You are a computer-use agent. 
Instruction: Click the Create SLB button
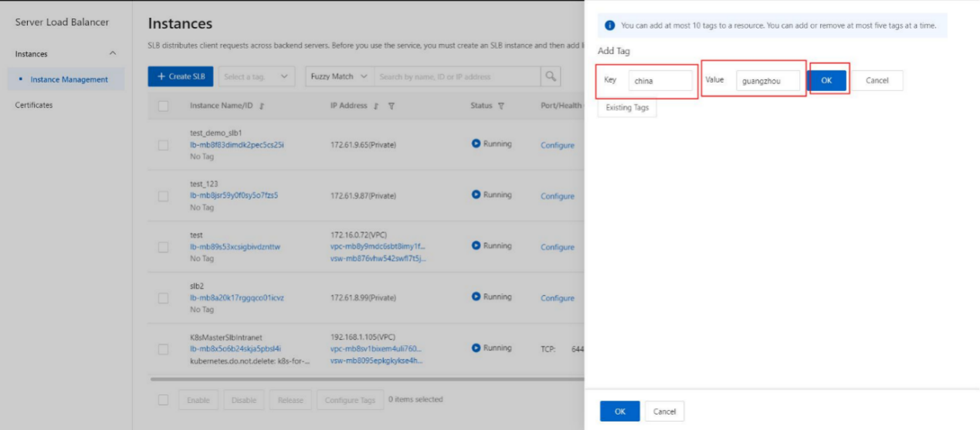pos(181,76)
